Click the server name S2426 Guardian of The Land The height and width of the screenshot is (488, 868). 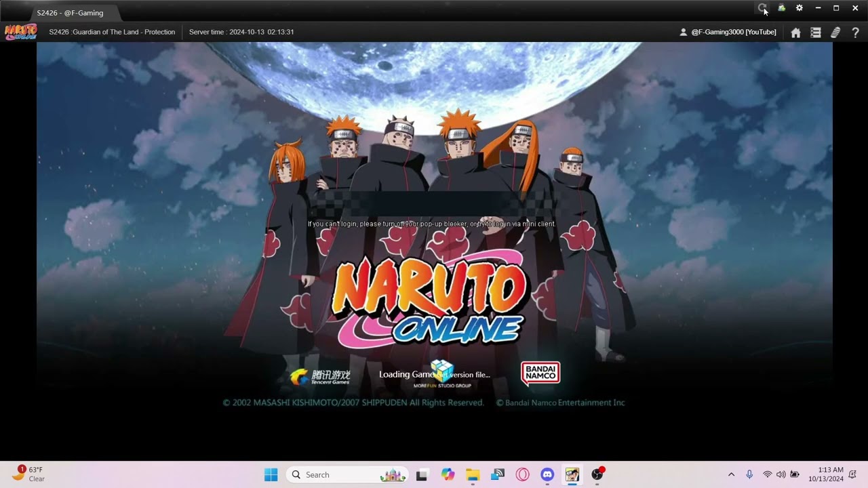click(x=112, y=32)
